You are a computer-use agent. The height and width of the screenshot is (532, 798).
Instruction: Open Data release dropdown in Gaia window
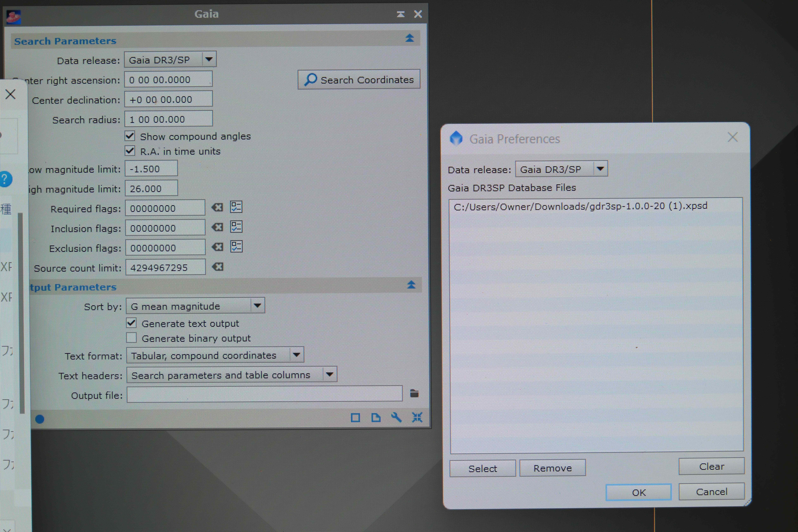pyautogui.click(x=170, y=60)
